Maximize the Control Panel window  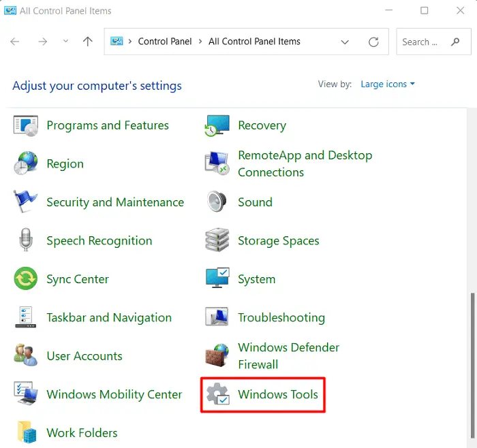pyautogui.click(x=425, y=10)
